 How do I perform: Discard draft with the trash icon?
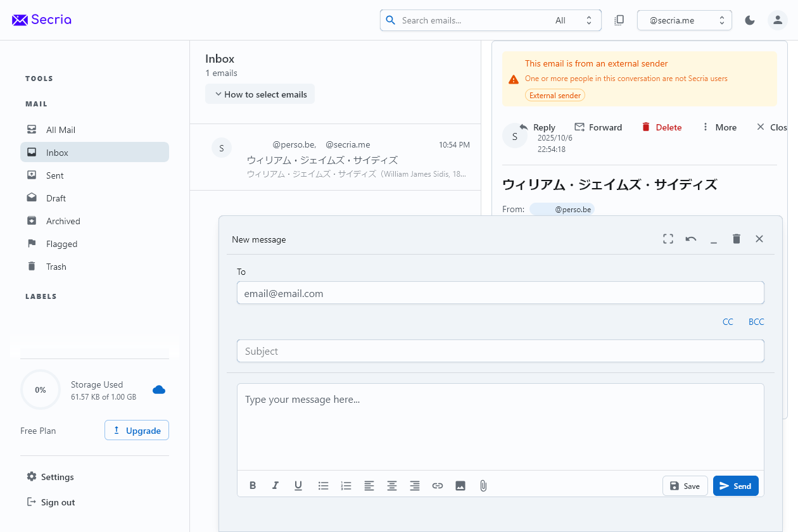pyautogui.click(x=736, y=239)
